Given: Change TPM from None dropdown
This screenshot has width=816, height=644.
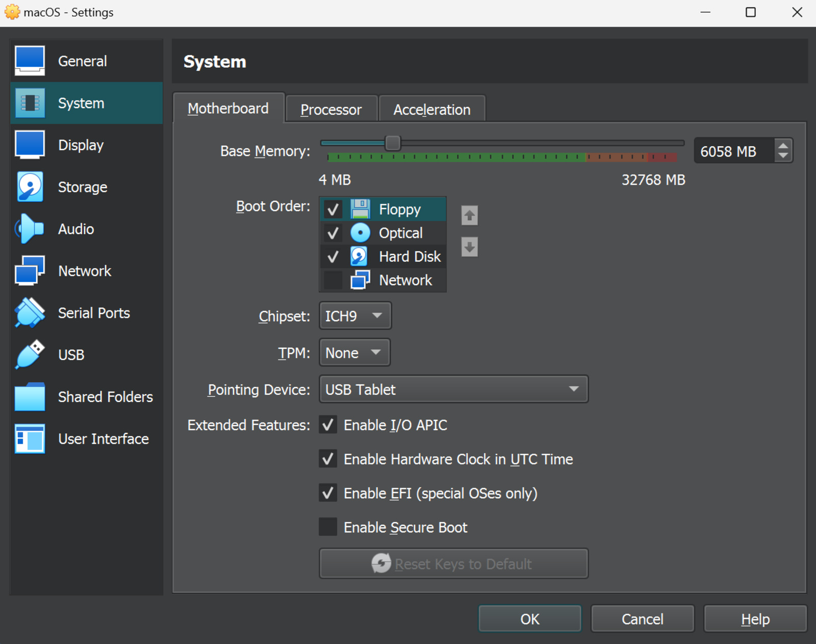Looking at the screenshot, I should pyautogui.click(x=354, y=352).
